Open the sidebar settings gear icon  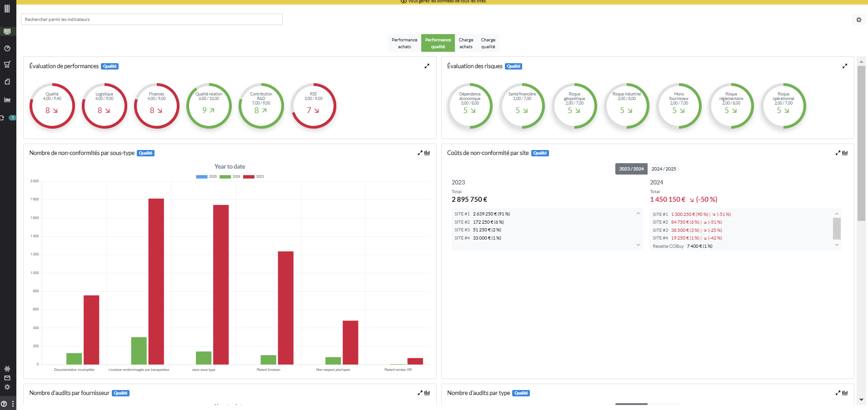click(7, 387)
